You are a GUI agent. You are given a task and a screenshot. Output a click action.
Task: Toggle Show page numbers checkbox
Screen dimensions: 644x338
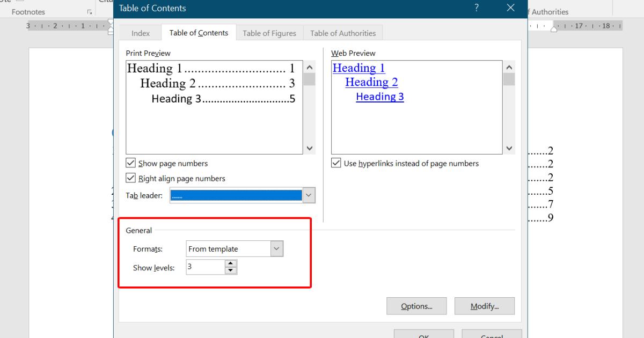click(130, 163)
